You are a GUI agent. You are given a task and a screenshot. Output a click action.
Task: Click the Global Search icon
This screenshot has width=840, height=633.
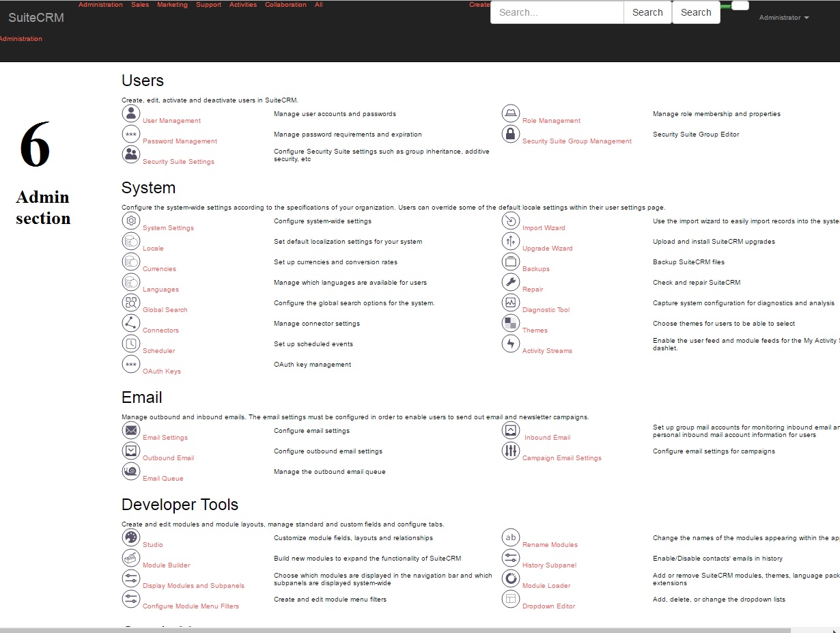[x=131, y=303]
